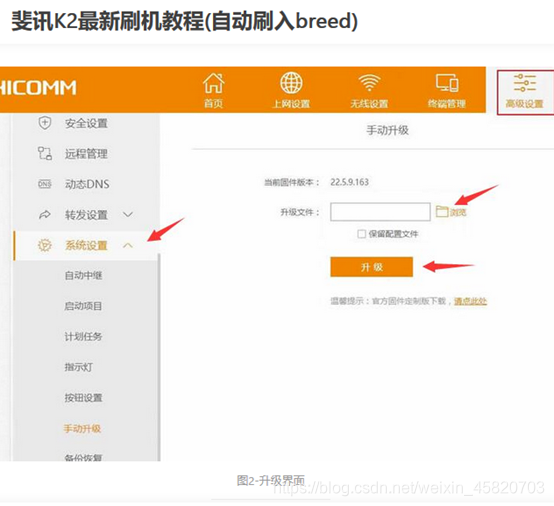Open 计划任务 submenu item
This screenshot has height=506, width=554.
(83, 336)
